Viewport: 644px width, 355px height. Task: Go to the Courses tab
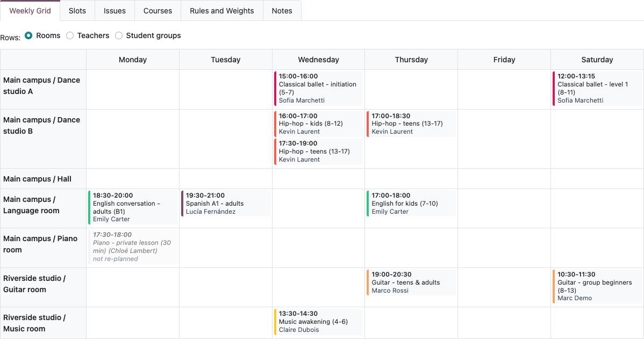158,11
